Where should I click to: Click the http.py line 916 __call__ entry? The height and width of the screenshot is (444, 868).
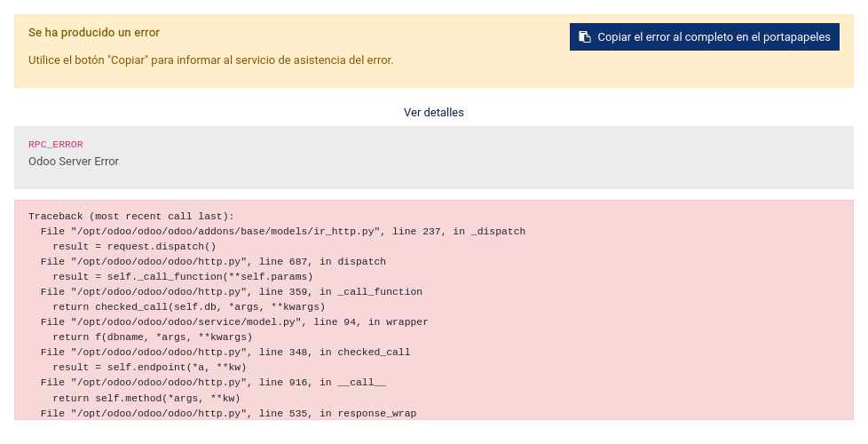213,383
